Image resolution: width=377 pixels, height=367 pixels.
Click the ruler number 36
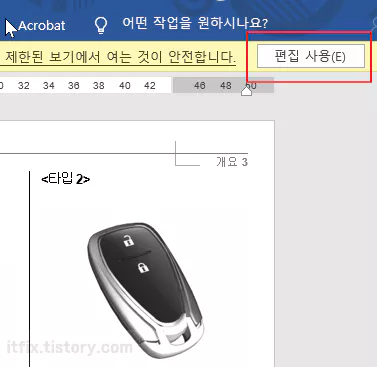click(x=74, y=86)
